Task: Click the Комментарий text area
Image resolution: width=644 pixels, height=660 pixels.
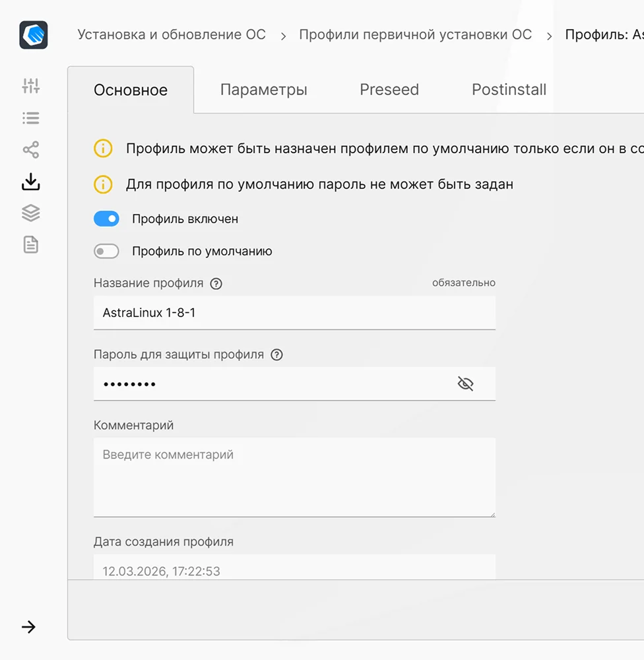Action: tap(295, 477)
